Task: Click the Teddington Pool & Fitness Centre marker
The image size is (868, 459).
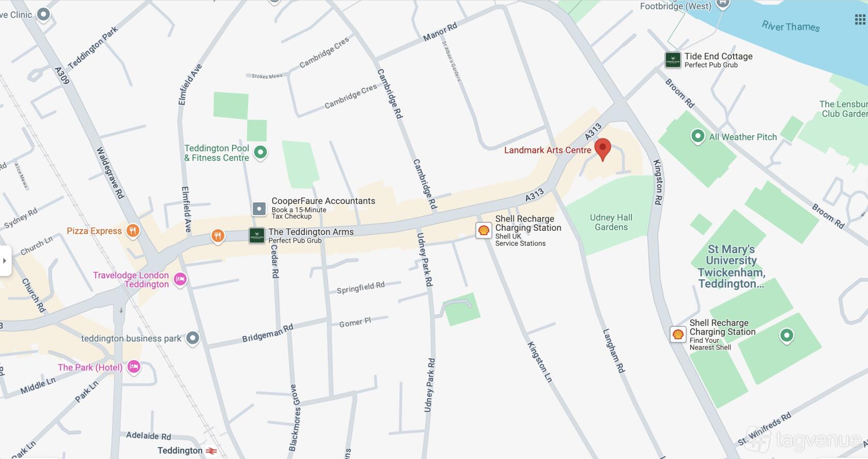Action: pos(260,152)
